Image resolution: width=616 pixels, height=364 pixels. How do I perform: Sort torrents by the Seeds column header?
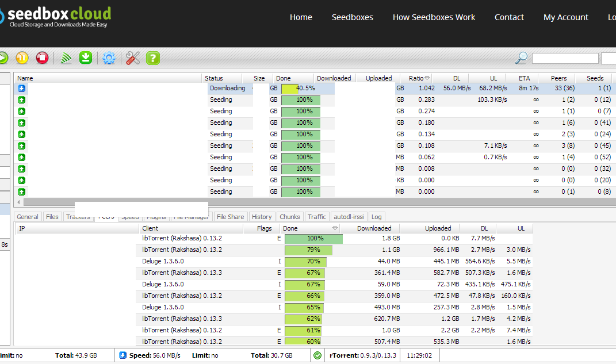(594, 78)
